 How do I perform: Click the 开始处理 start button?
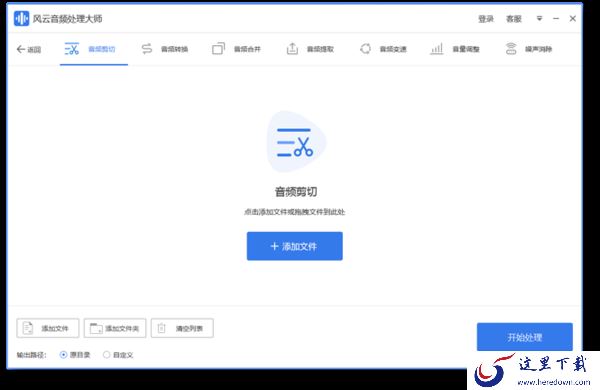(525, 337)
